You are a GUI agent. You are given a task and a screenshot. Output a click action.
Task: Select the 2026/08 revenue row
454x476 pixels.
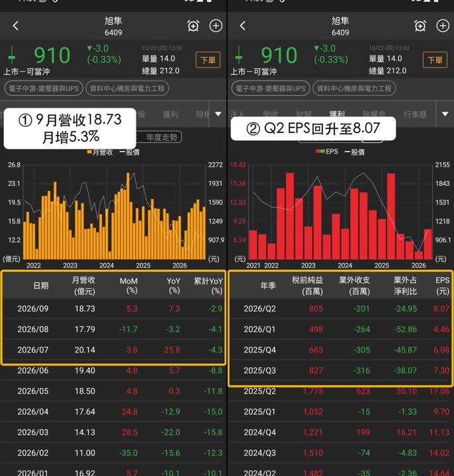pos(113,329)
